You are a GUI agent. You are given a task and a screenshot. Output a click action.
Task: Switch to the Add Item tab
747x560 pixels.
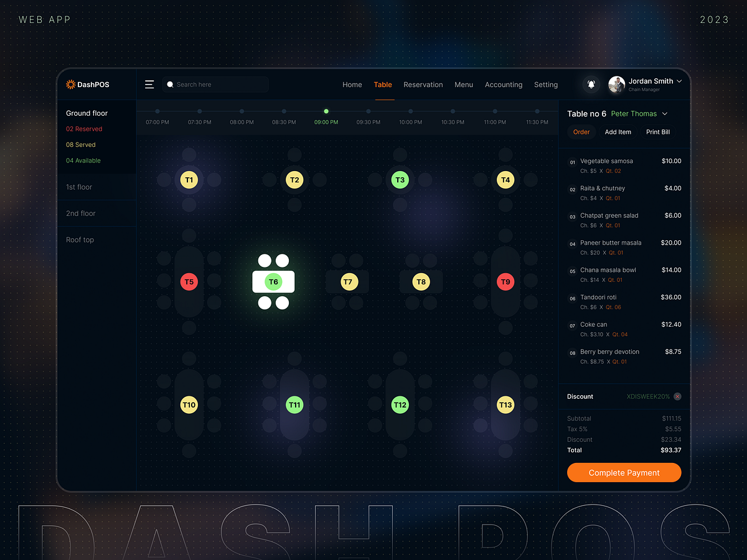[x=618, y=132]
